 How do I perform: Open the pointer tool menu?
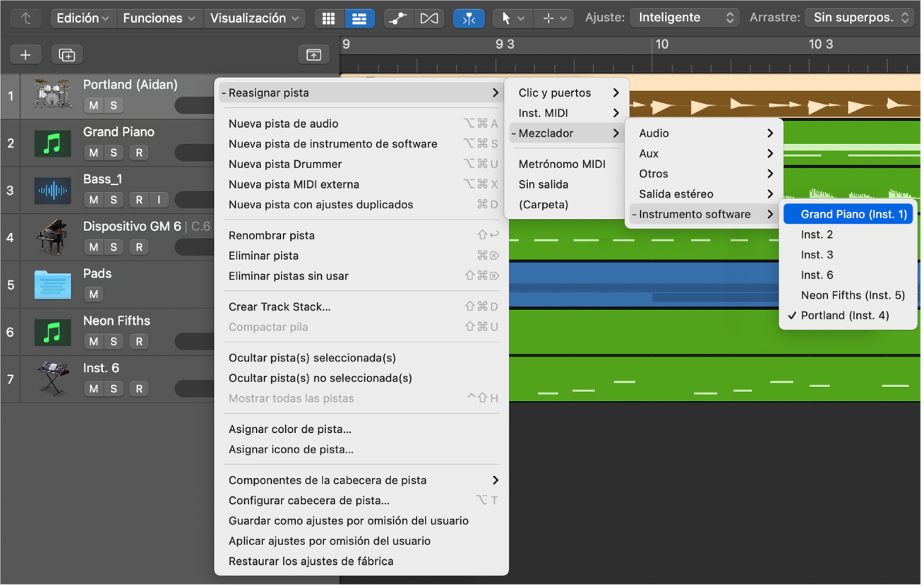tap(513, 18)
